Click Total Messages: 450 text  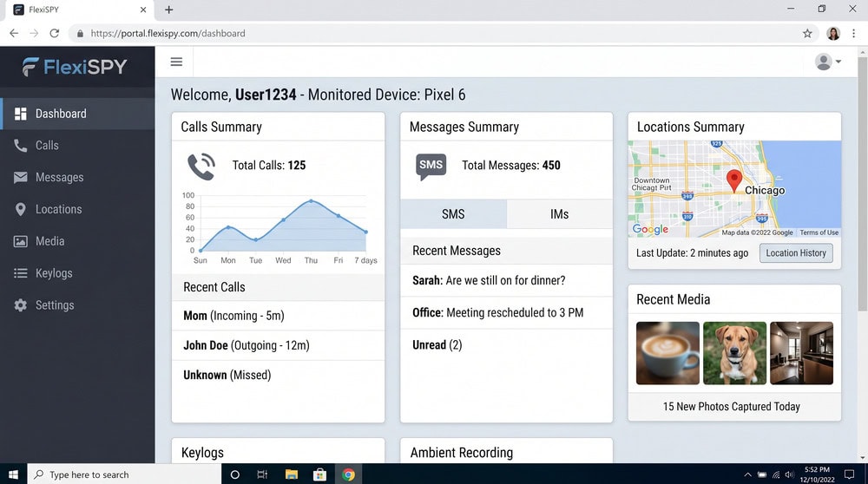tap(511, 166)
